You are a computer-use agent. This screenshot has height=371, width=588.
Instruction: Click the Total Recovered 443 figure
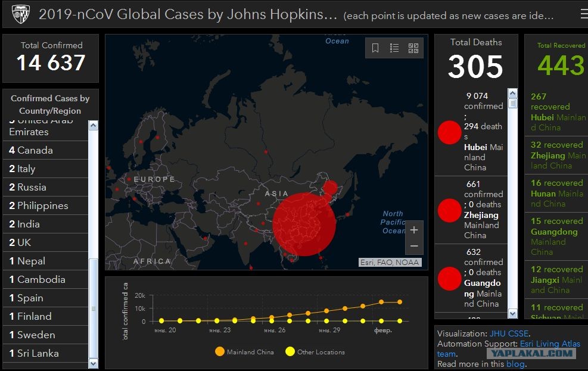[x=561, y=66]
